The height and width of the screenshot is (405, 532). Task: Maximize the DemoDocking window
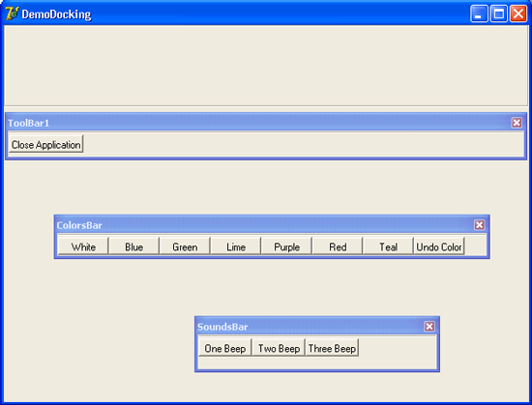499,14
